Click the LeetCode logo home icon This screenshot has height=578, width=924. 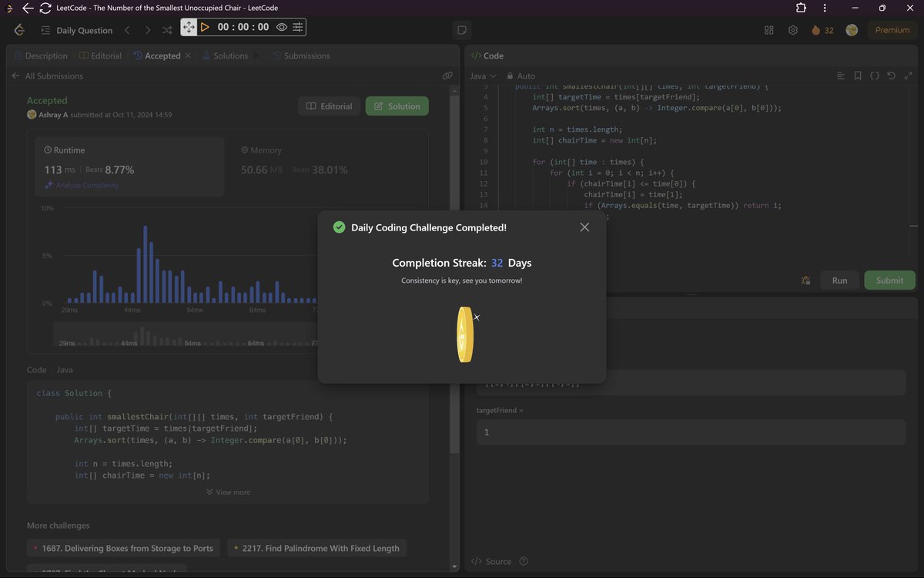pos(19,30)
